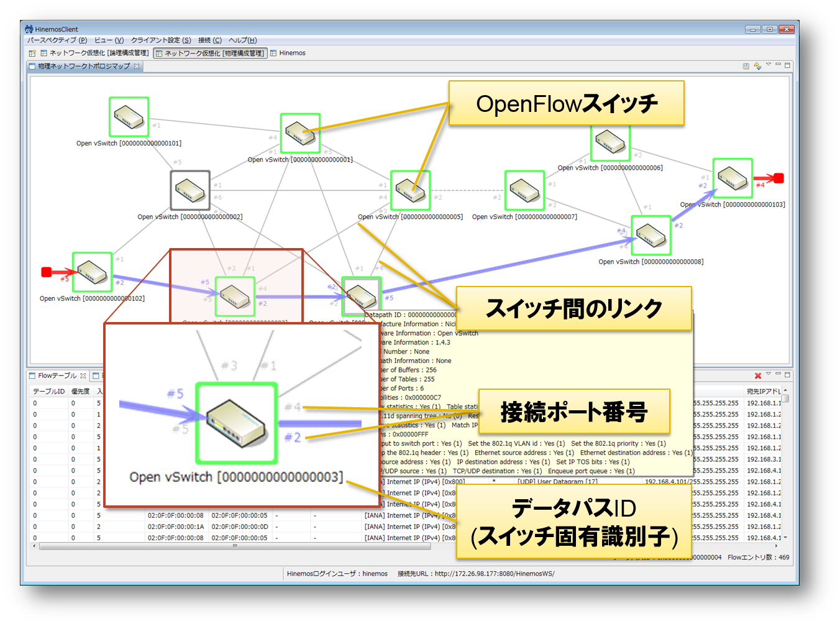
Task: Open the Flow table view menu triangle
Action: [769, 374]
